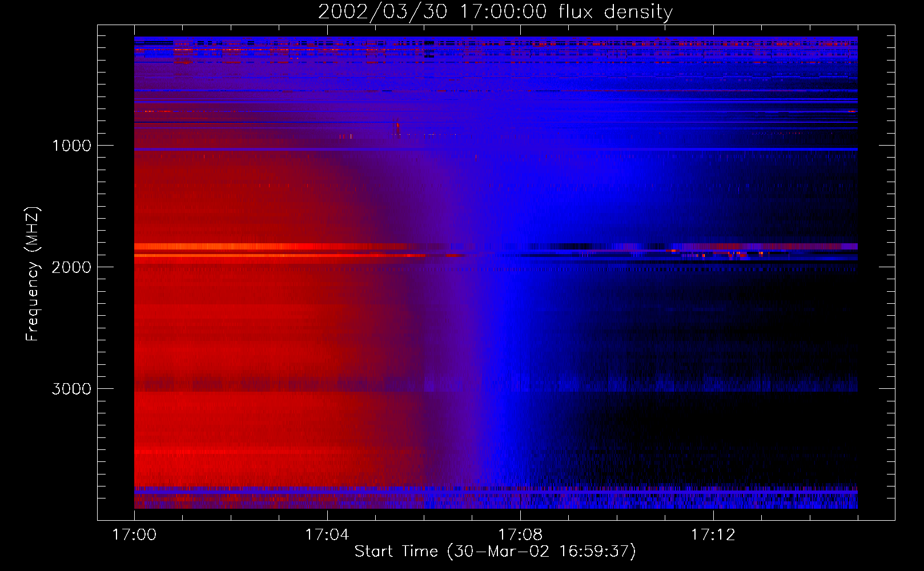Image resolution: width=924 pixels, height=571 pixels.
Task: Click the "2000" frequency tick label
Action: [x=71, y=267]
